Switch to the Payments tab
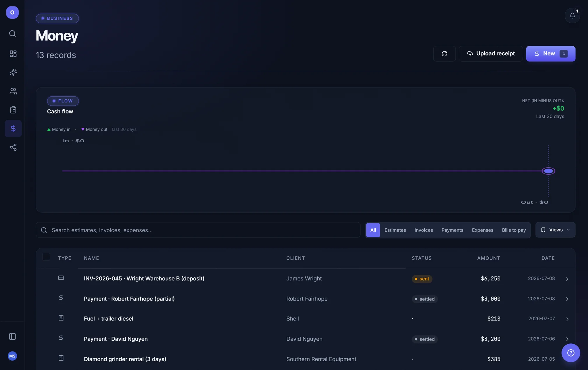This screenshot has height=370, width=588. coord(452,230)
